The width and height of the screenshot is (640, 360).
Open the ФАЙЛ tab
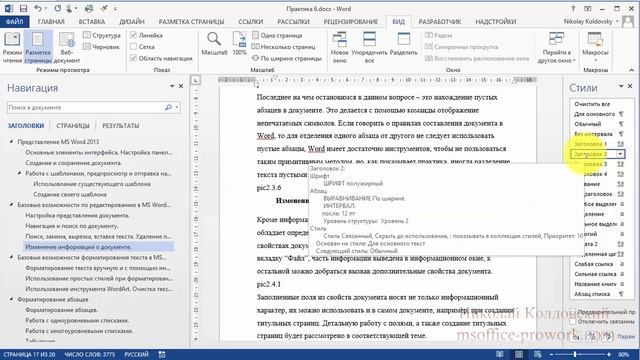click(x=14, y=22)
